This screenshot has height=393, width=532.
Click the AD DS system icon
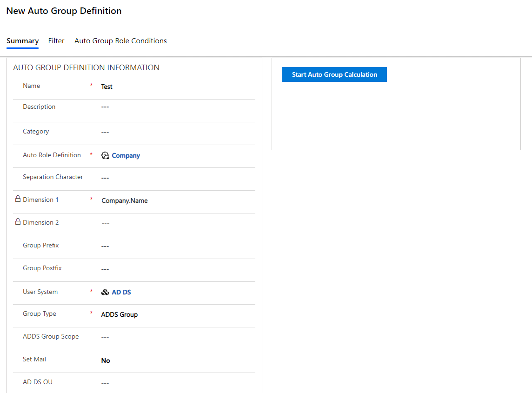click(x=105, y=293)
